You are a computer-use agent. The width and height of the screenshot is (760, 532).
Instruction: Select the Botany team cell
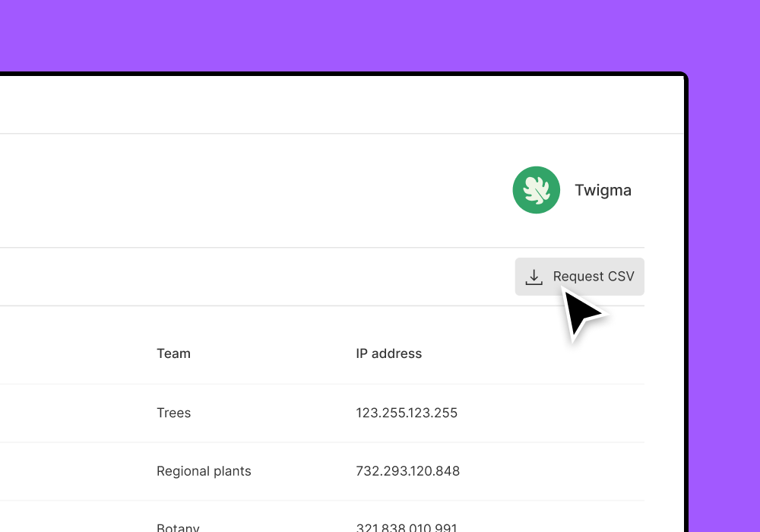pos(178,527)
